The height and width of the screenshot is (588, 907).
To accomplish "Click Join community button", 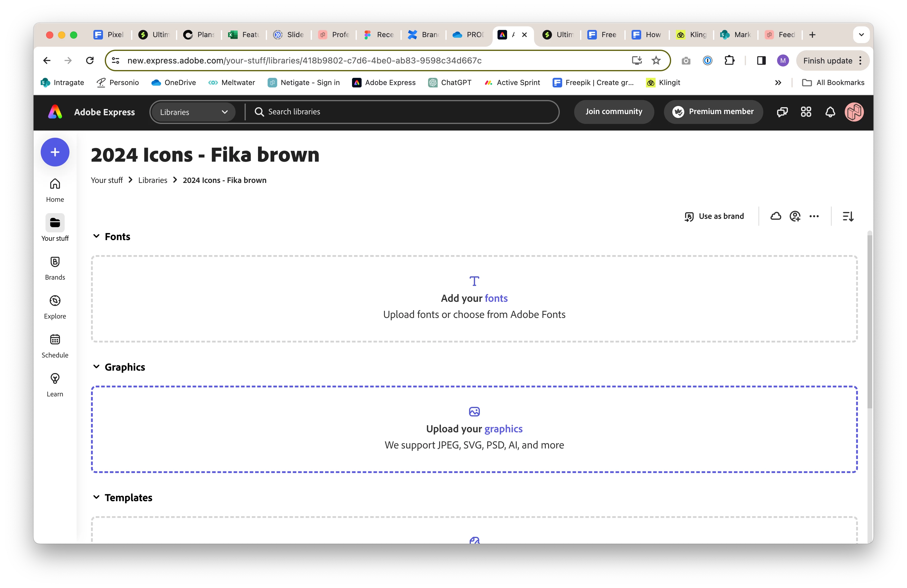I will coord(614,112).
